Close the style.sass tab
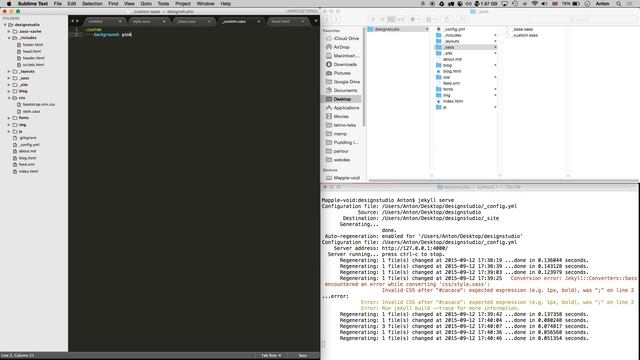 coord(164,21)
